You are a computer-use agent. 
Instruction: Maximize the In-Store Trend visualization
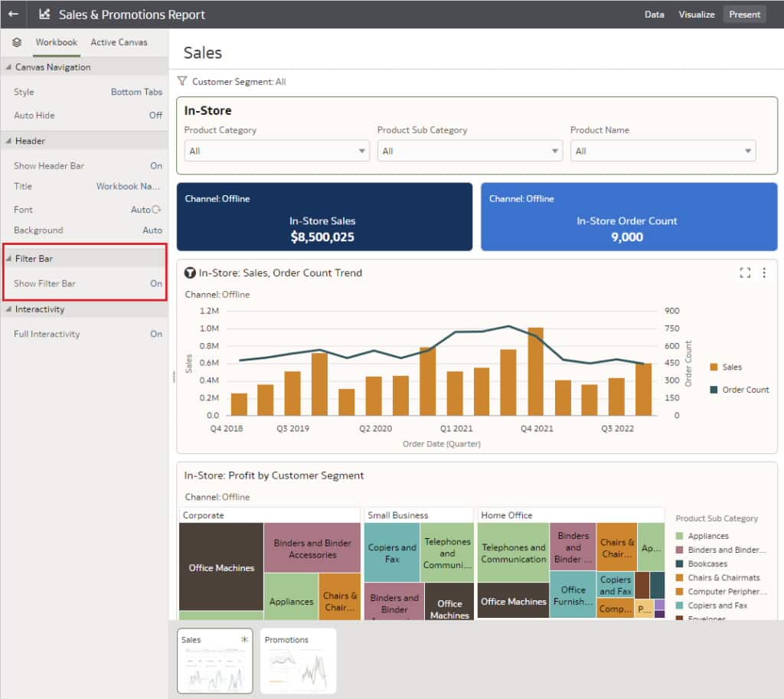745,273
